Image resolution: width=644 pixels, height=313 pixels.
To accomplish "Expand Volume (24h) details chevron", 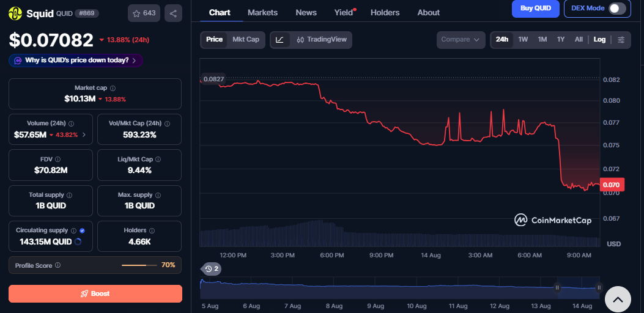I will [x=84, y=134].
